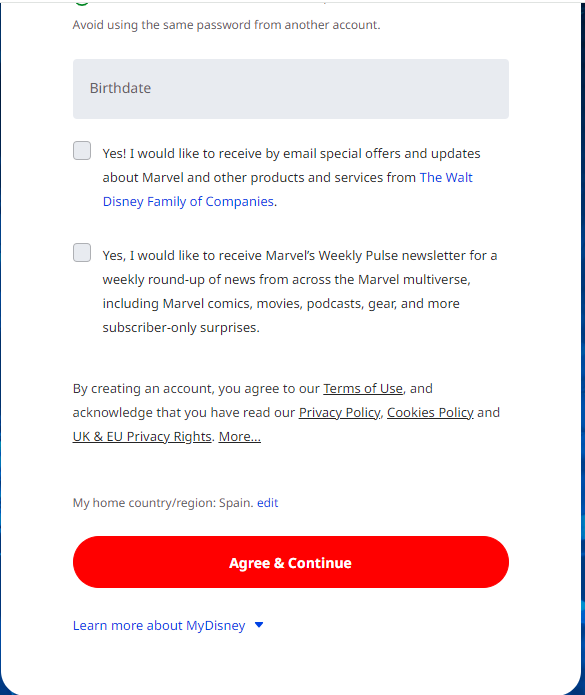Enable the special offers email checkbox
The height and width of the screenshot is (695, 585).
pos(82,151)
